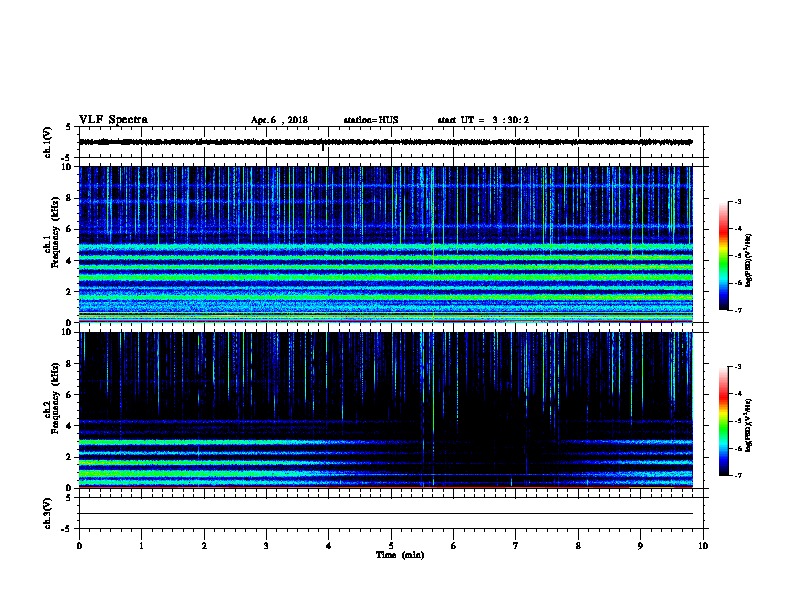Viewport: 792px width, 612px height.
Task: Click the ch.1 spectrogram color bar
Action: tap(723, 256)
